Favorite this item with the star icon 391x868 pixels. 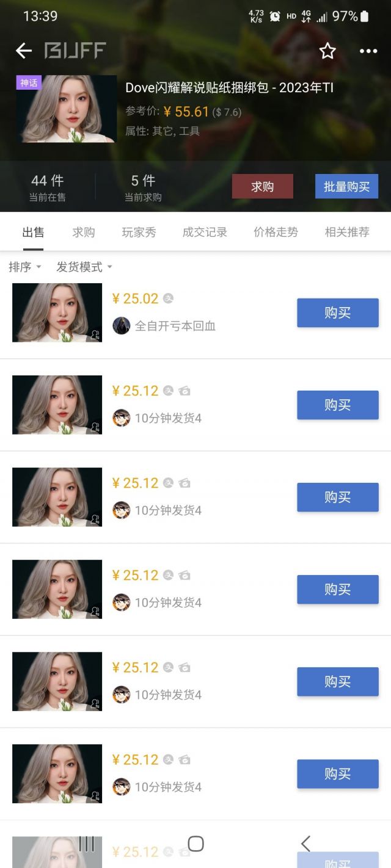point(327,51)
